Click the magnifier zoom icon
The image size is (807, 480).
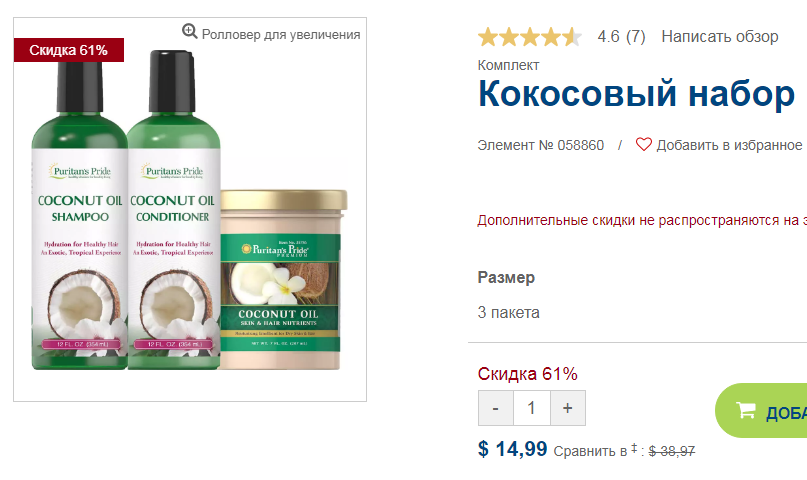point(189,31)
